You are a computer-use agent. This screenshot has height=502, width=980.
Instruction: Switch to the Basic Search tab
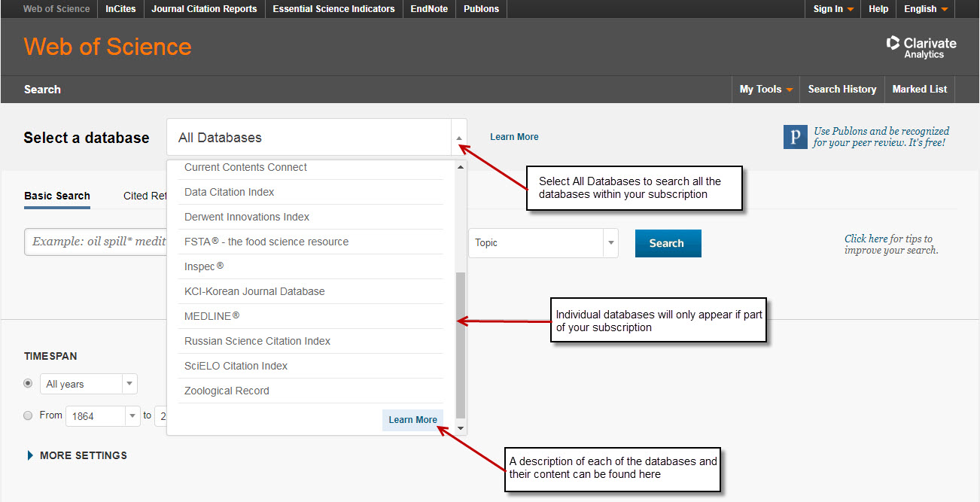pyautogui.click(x=56, y=195)
